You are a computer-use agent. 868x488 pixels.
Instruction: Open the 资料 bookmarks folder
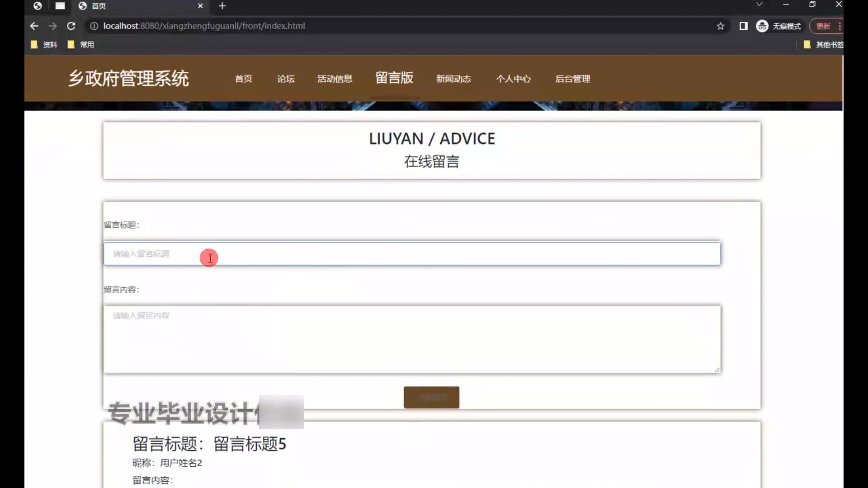pyautogui.click(x=44, y=45)
